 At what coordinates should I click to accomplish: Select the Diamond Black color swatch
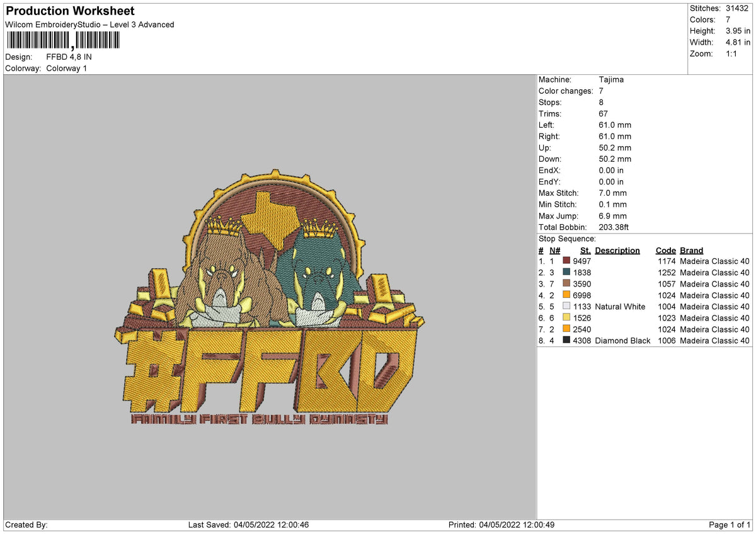pos(566,341)
